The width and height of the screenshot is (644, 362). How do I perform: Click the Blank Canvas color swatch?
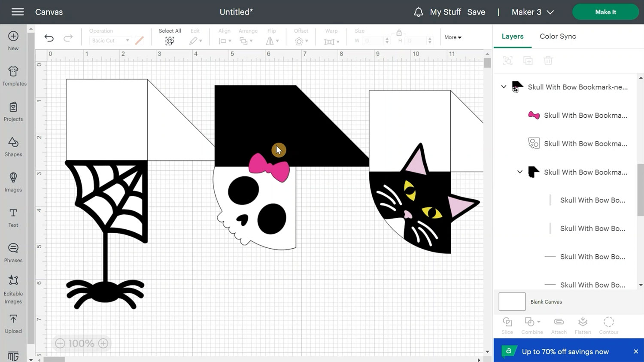click(512, 301)
